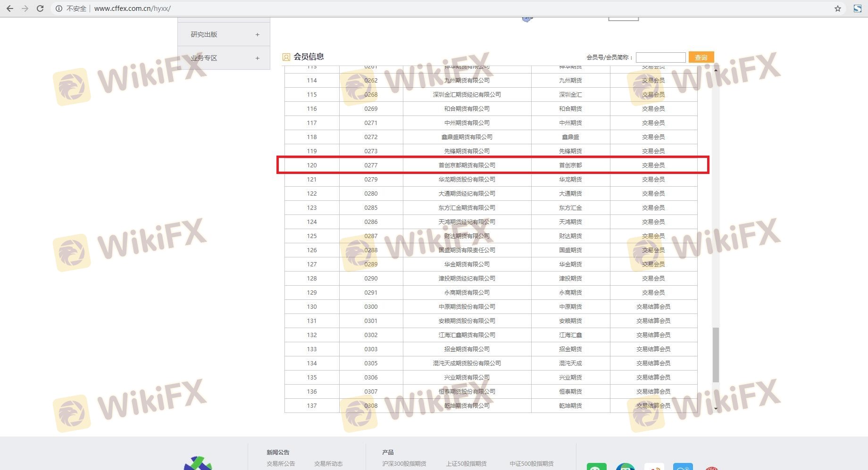Expand the 研究出版 sidebar section

[x=257, y=34]
